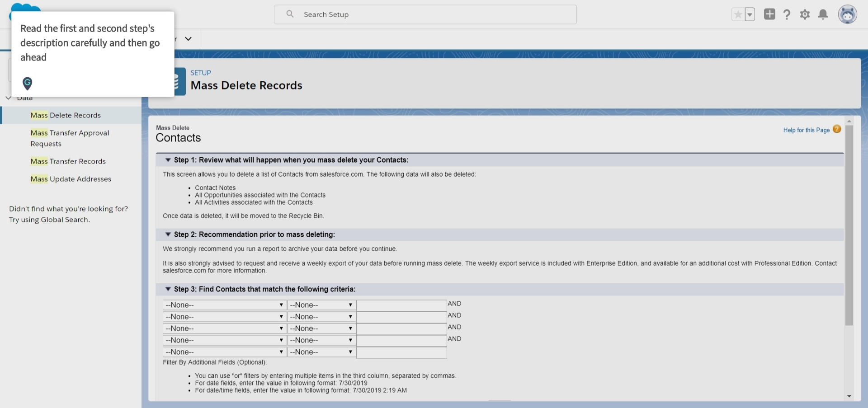868x408 pixels.
Task: Select Mass Update Addresses in sidebar
Action: (x=71, y=179)
